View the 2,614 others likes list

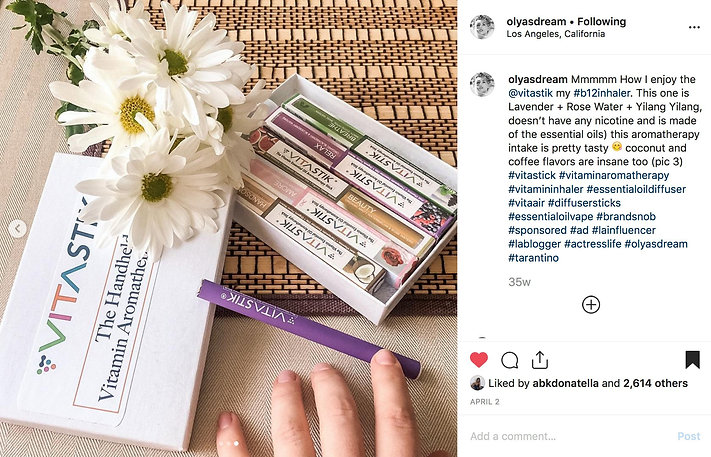[x=655, y=383]
